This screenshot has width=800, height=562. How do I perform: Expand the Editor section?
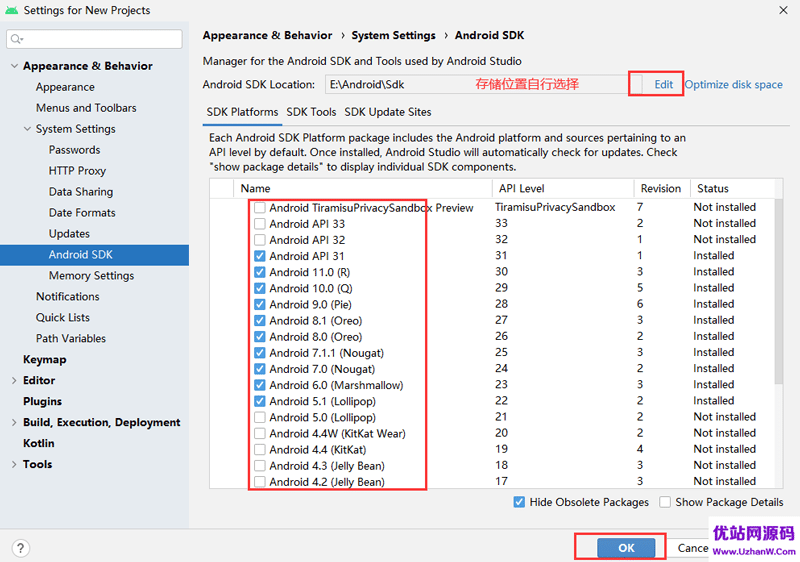(14, 380)
